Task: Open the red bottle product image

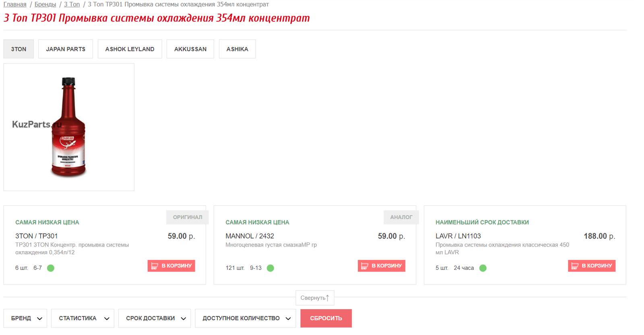Action: (69, 127)
